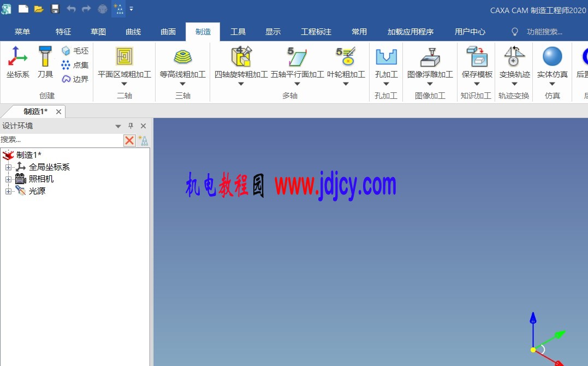
Task: Close the 设计环境 panel
Action: pyautogui.click(x=143, y=126)
